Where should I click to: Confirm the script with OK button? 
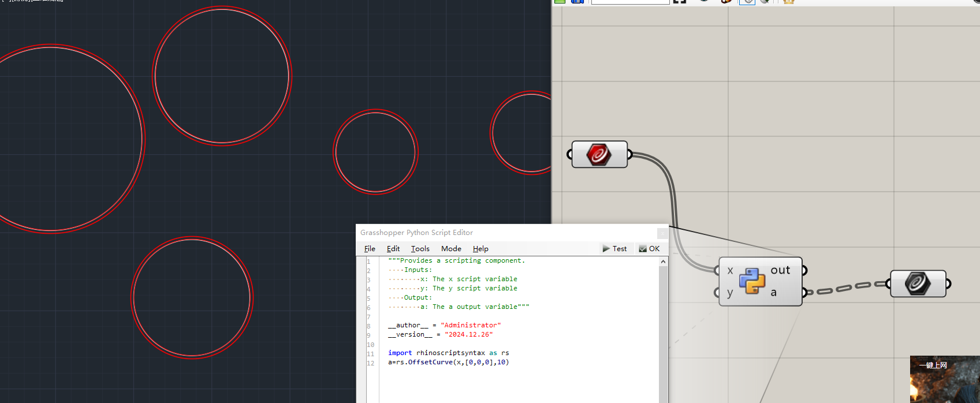[x=649, y=249]
